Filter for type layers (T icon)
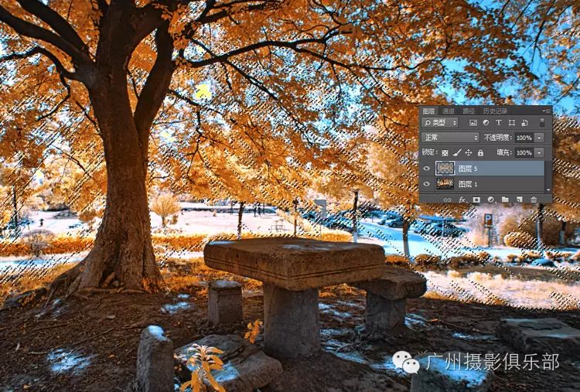580x392 pixels. 498,123
